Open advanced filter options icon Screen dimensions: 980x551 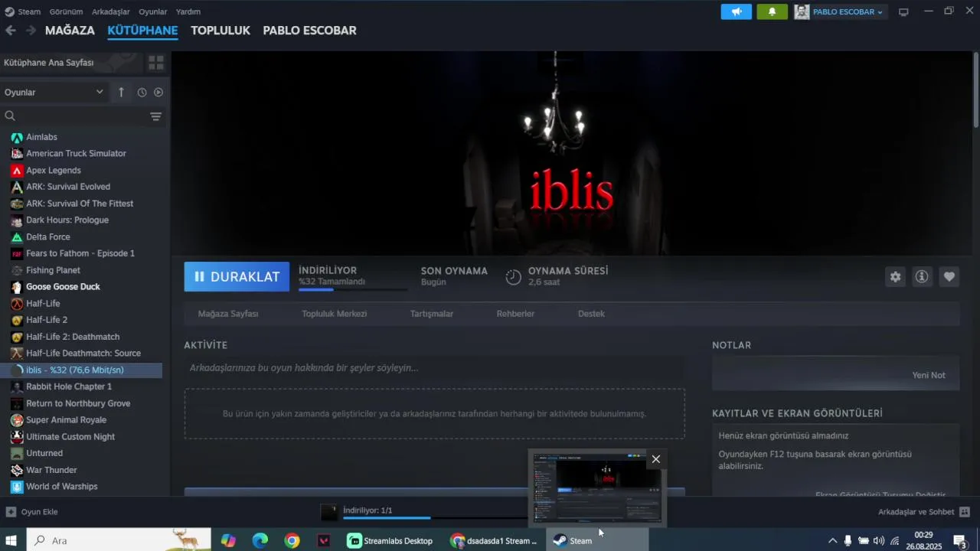tap(155, 116)
